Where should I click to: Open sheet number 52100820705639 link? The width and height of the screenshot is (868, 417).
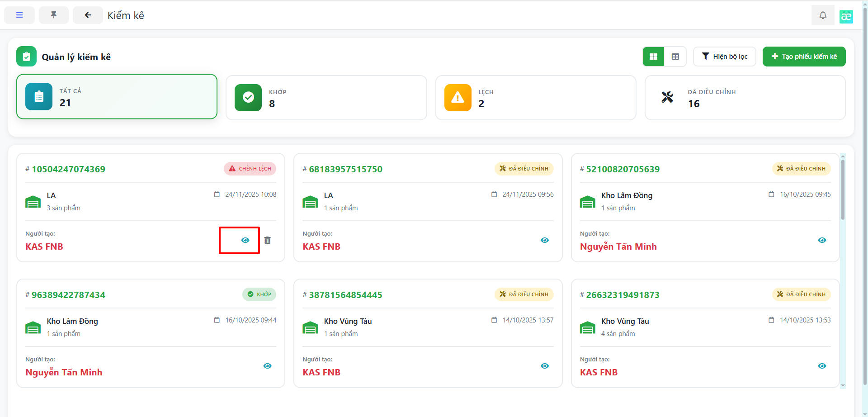coord(623,169)
